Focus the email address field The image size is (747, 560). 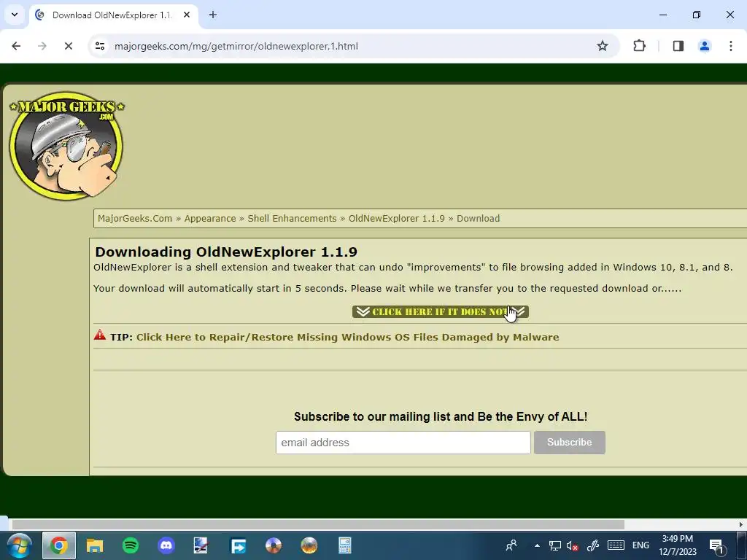click(403, 443)
